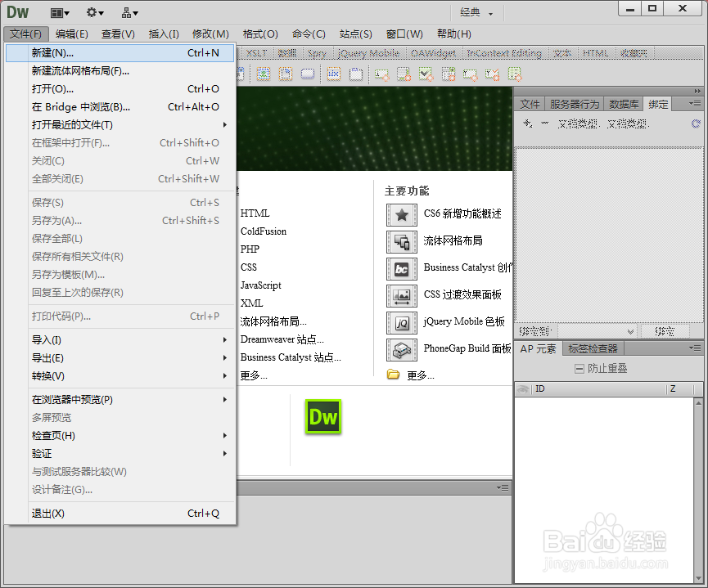Click the jQuery Mobile swatches jQ icon

[x=401, y=323]
